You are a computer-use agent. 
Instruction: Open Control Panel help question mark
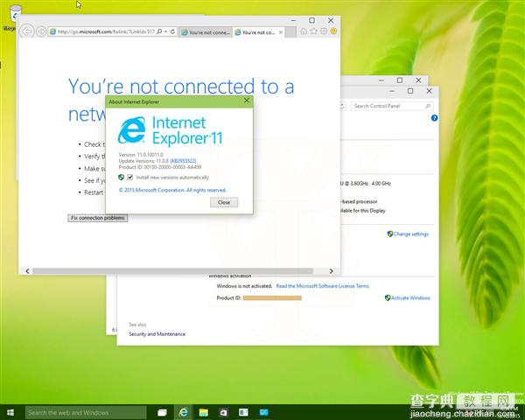[434, 118]
